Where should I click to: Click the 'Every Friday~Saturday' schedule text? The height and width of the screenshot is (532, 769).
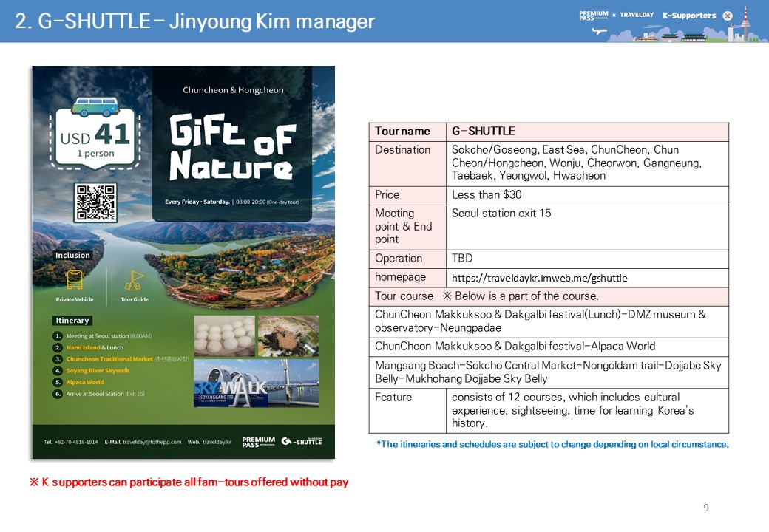click(197, 202)
